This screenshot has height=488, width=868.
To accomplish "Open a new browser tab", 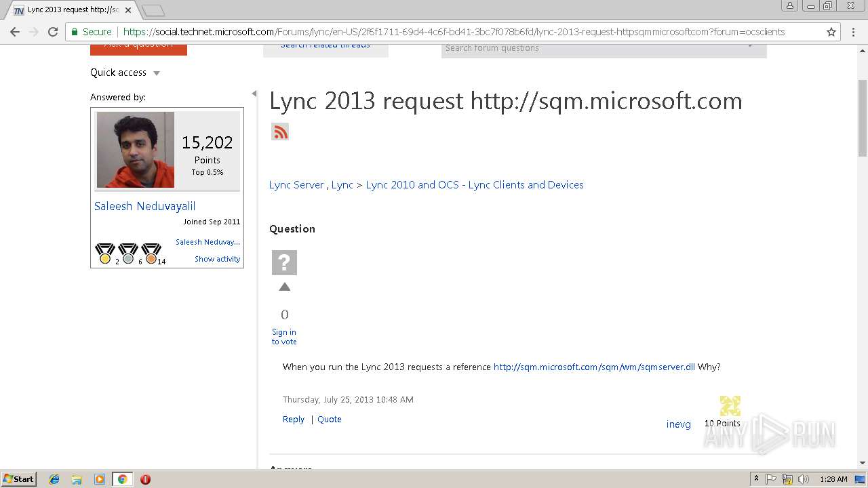I will [153, 10].
